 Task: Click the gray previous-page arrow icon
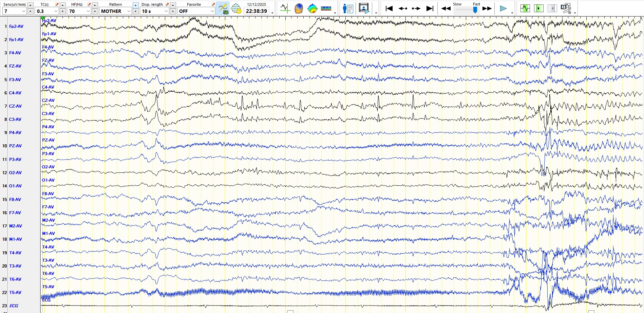552,8
